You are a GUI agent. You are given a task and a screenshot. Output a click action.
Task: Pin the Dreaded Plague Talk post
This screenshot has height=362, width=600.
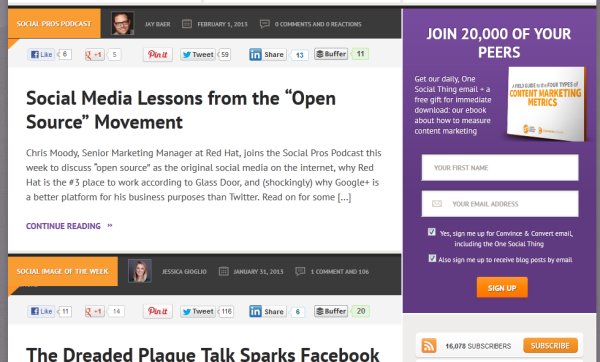coord(158,311)
